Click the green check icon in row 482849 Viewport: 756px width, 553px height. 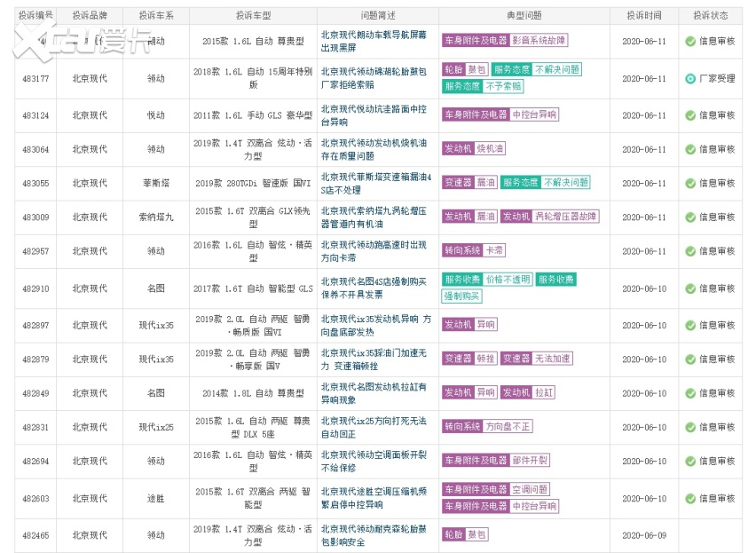point(690,393)
